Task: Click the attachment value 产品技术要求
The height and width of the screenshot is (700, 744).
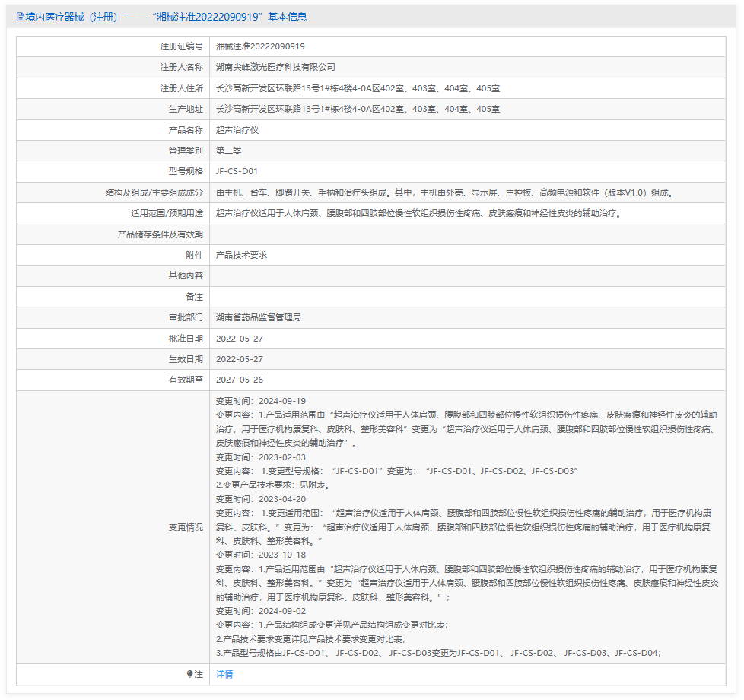Action: [x=241, y=255]
